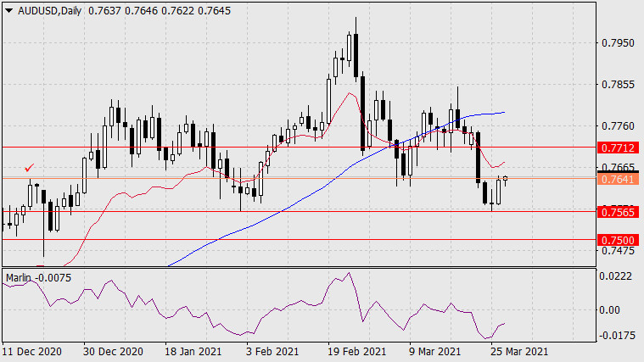Click the 0.7760 price scale value
Viewport: 644px width, 362px height.
point(618,126)
